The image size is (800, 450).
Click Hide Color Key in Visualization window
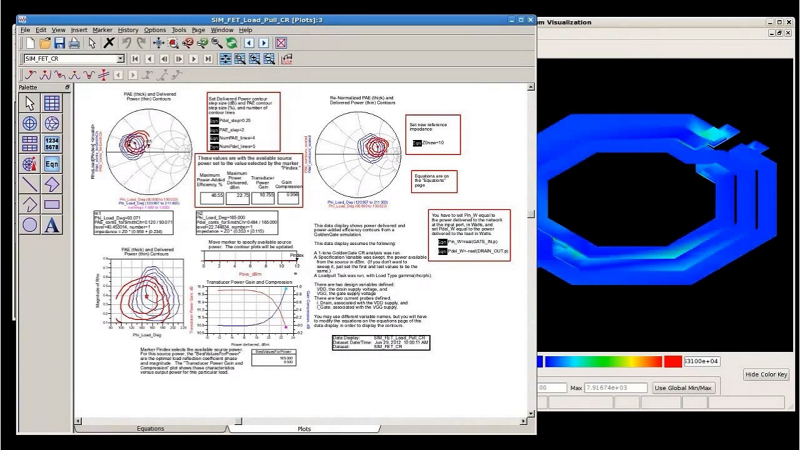point(766,374)
